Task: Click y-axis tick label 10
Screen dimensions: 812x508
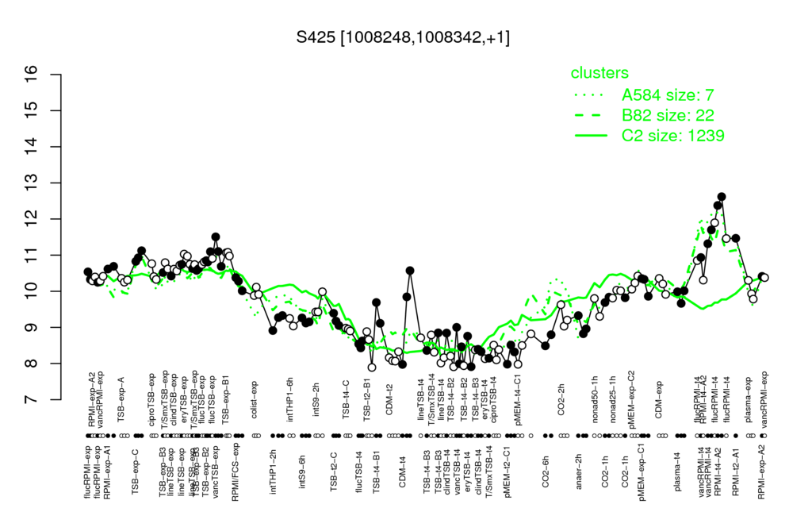Action: 32,291
